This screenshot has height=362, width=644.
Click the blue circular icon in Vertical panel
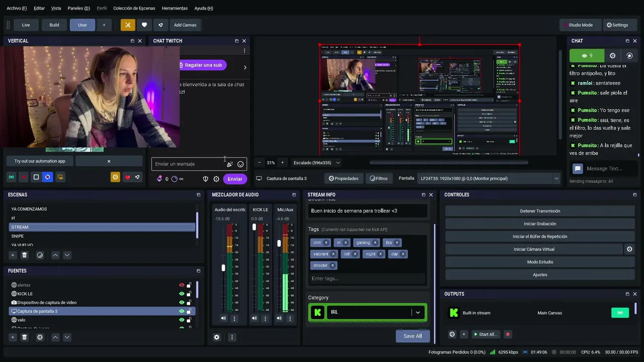pyautogui.click(x=48, y=177)
